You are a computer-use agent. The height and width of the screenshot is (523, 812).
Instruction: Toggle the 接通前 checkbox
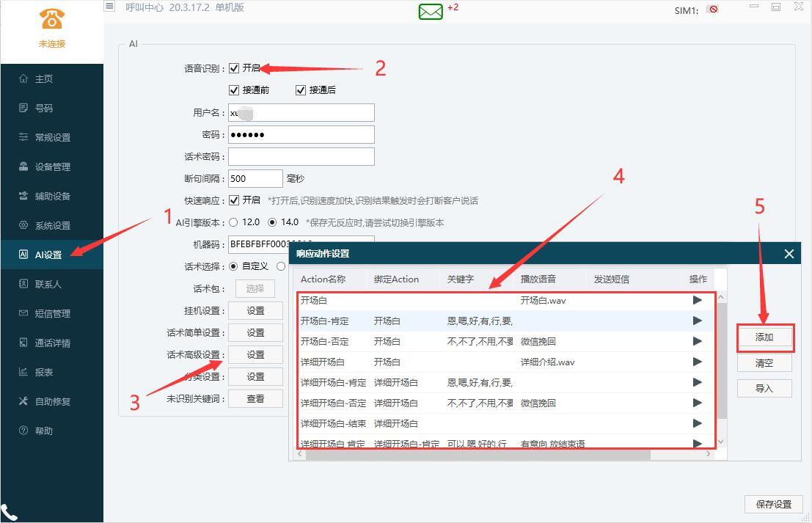point(234,90)
